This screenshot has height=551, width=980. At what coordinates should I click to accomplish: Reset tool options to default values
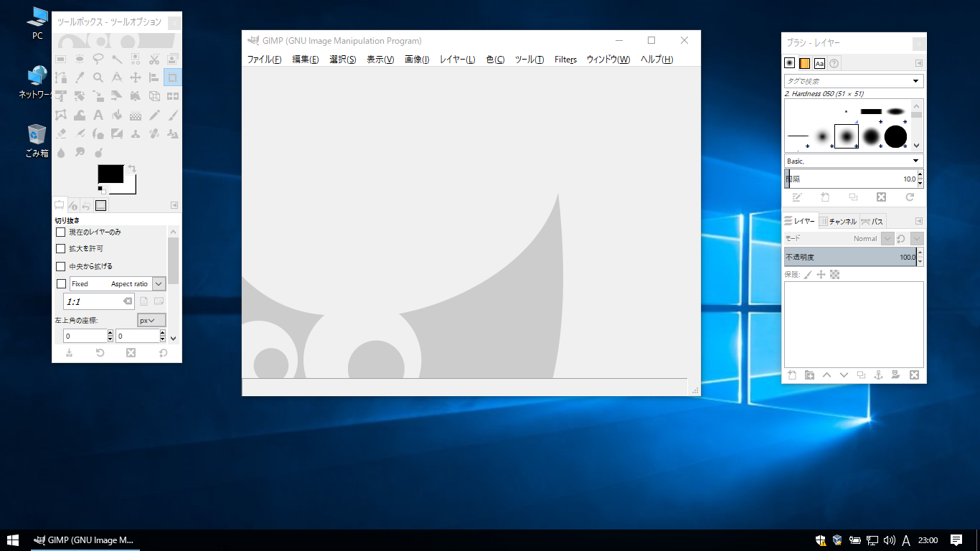click(x=163, y=353)
